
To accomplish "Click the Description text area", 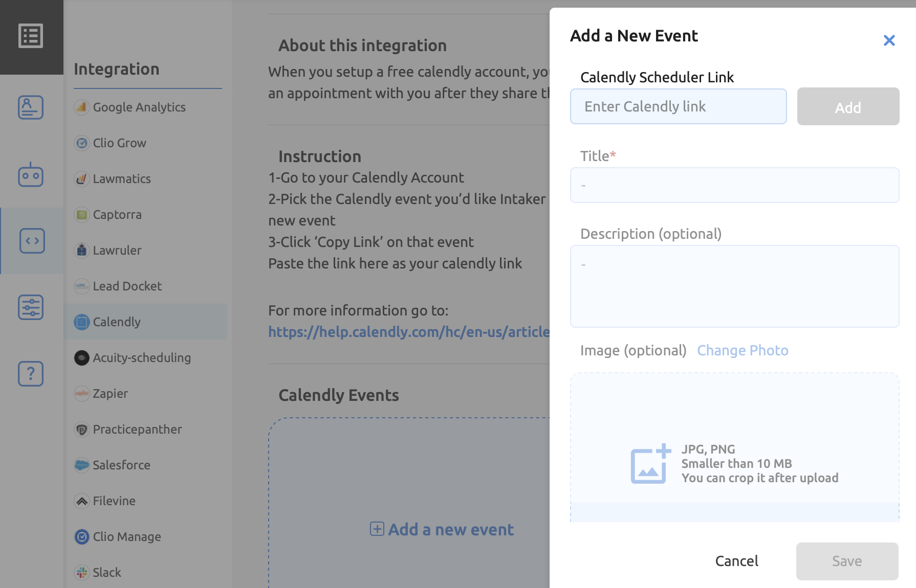I will click(734, 286).
